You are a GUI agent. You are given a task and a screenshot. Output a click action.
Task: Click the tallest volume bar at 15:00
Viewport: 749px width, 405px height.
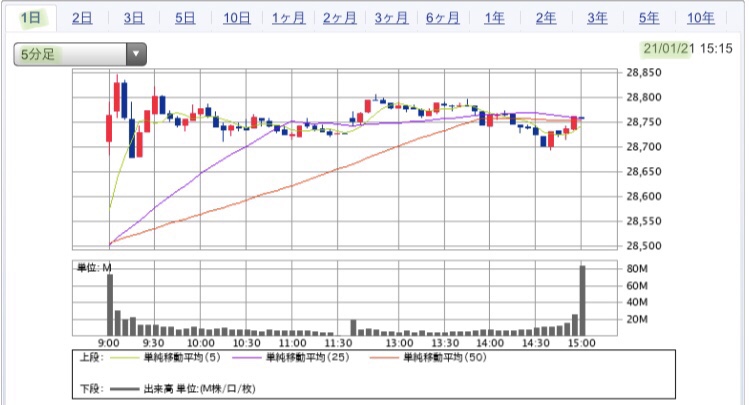[x=582, y=300]
